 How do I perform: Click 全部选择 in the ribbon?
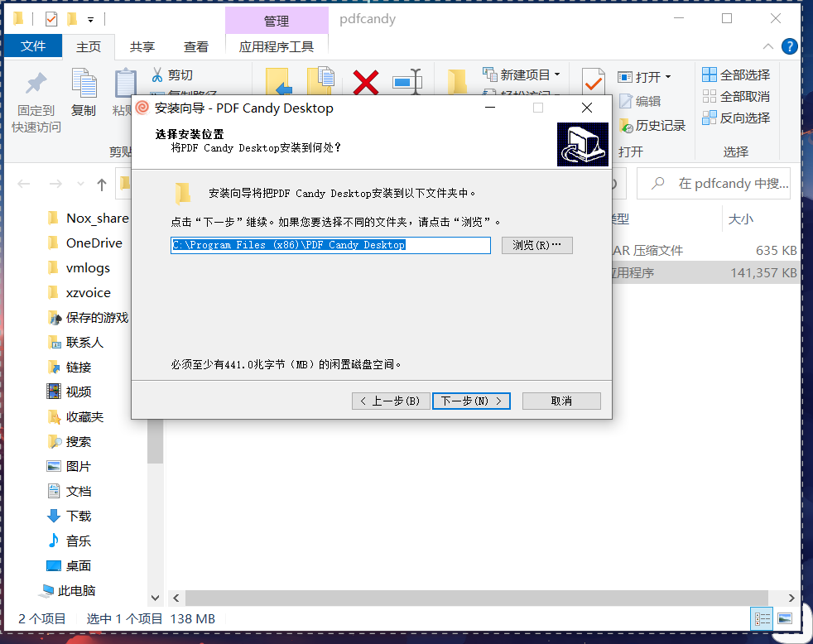tap(736, 74)
